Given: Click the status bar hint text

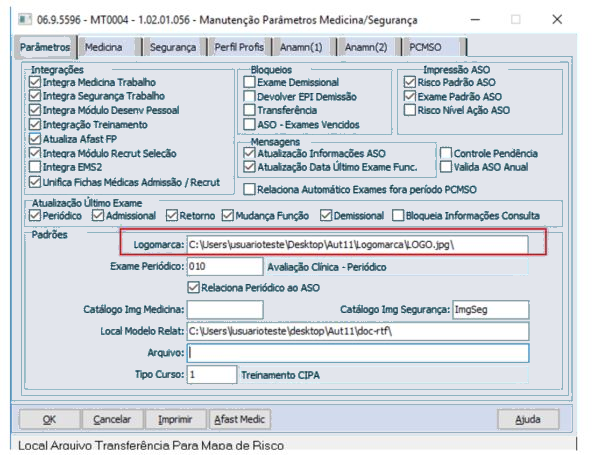Looking at the screenshot, I should [151, 446].
